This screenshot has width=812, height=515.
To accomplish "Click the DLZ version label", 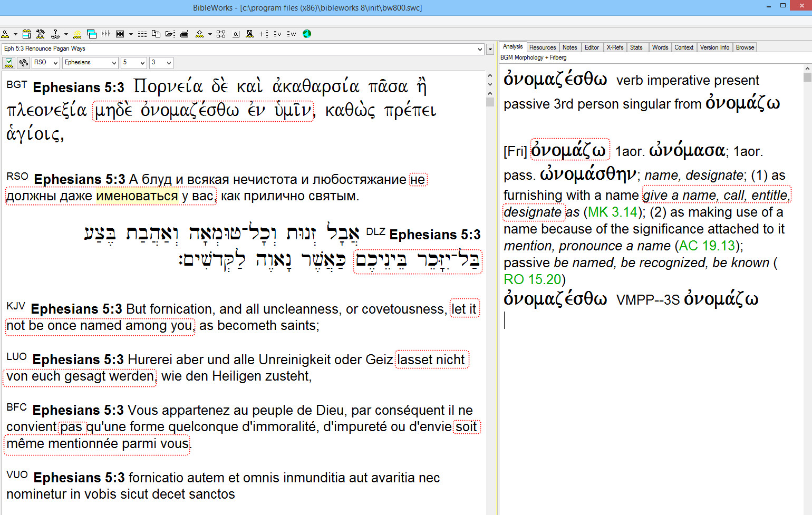I will click(375, 232).
